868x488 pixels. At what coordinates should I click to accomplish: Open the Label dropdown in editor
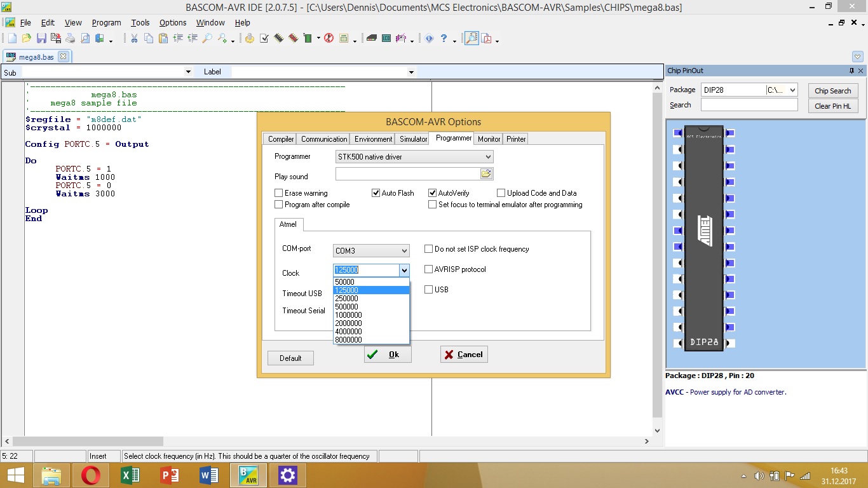[x=411, y=72]
